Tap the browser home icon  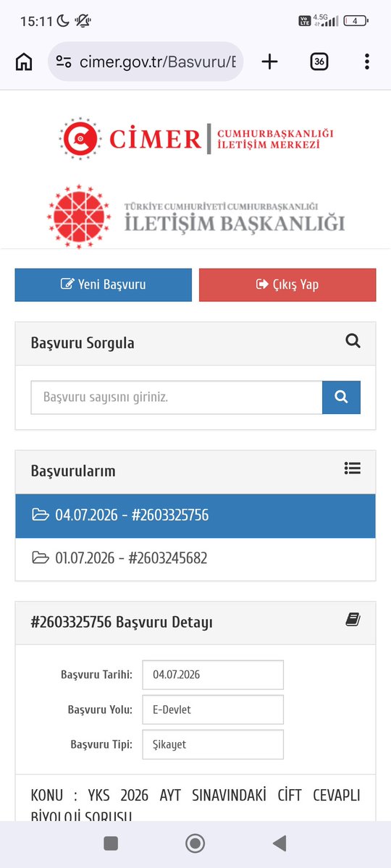23,62
